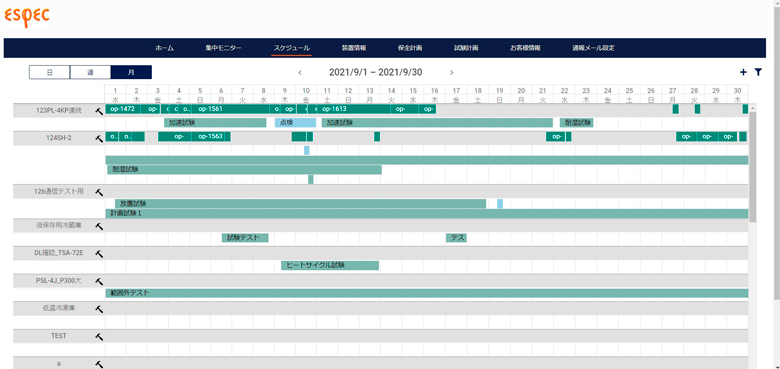Click wrench icon for 123PL-4KP連続
780x369 pixels.
pyautogui.click(x=99, y=110)
